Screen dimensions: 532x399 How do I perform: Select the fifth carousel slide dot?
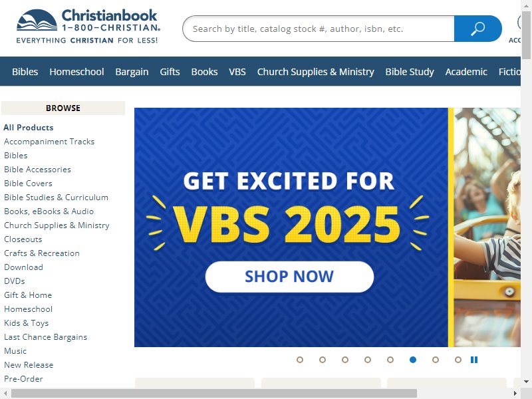(390, 360)
